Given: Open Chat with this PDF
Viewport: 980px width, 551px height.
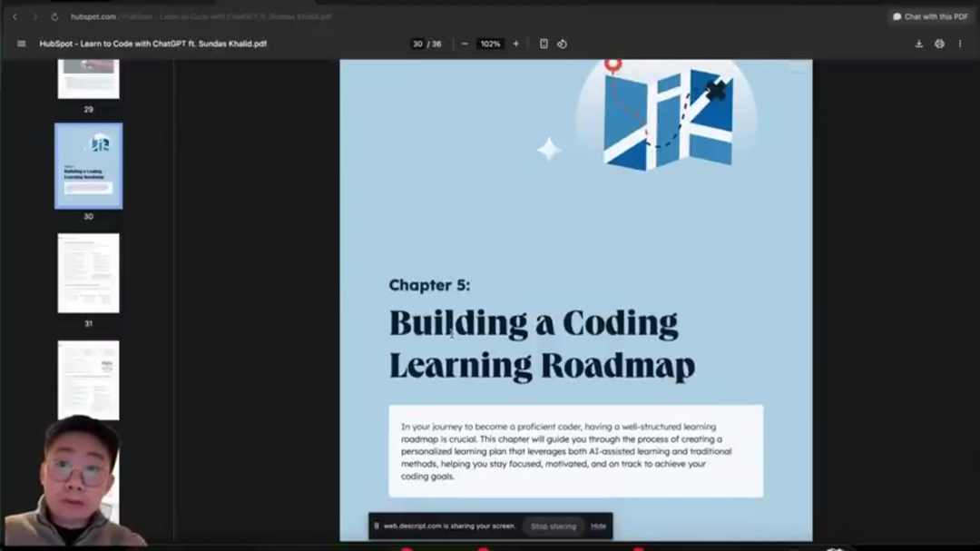Looking at the screenshot, I should click(x=930, y=16).
